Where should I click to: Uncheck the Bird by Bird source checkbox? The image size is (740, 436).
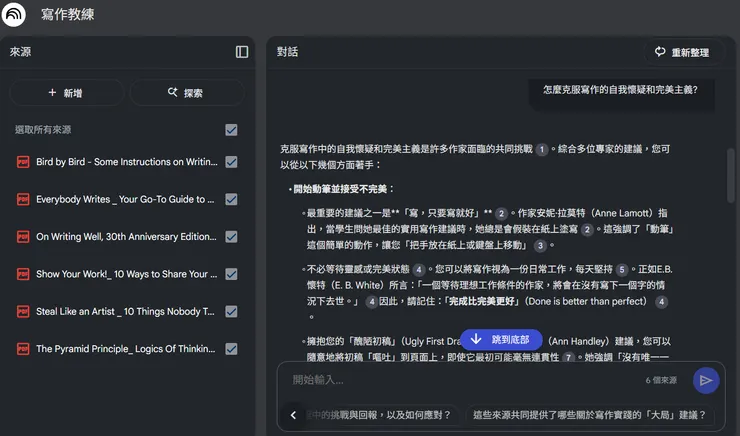click(231, 162)
